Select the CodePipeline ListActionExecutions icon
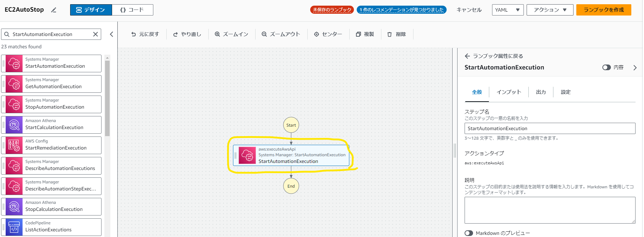Screen dimensions: 644x237 [x=14, y=227]
